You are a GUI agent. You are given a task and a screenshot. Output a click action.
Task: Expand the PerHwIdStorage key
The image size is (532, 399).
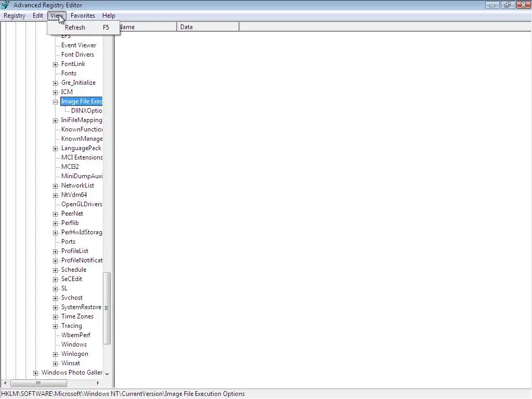55,233
